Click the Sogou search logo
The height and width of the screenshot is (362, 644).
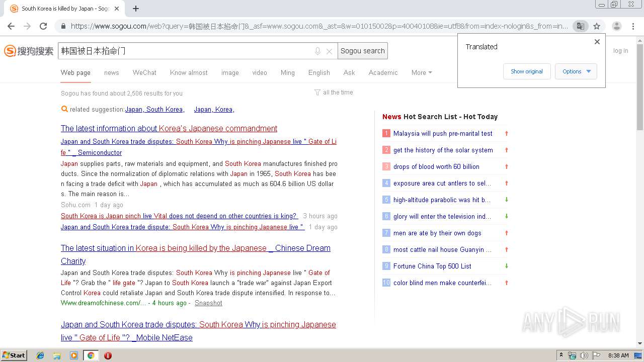tap(29, 51)
